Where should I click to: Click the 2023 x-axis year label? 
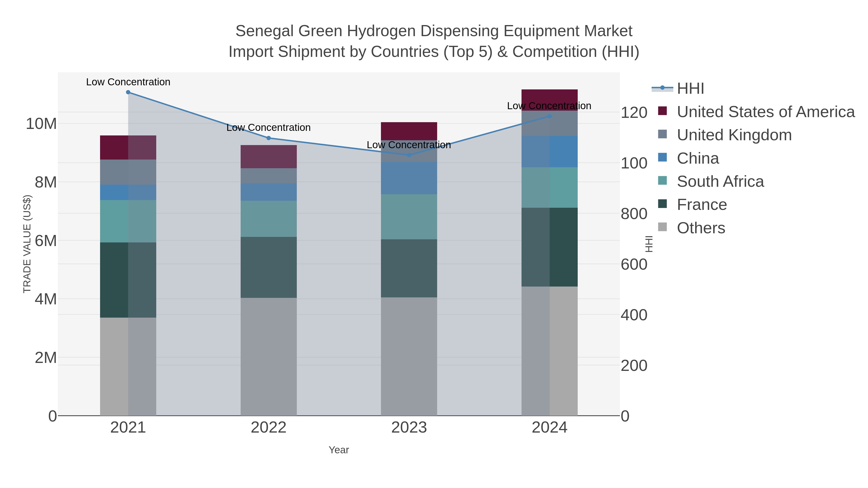tap(409, 428)
